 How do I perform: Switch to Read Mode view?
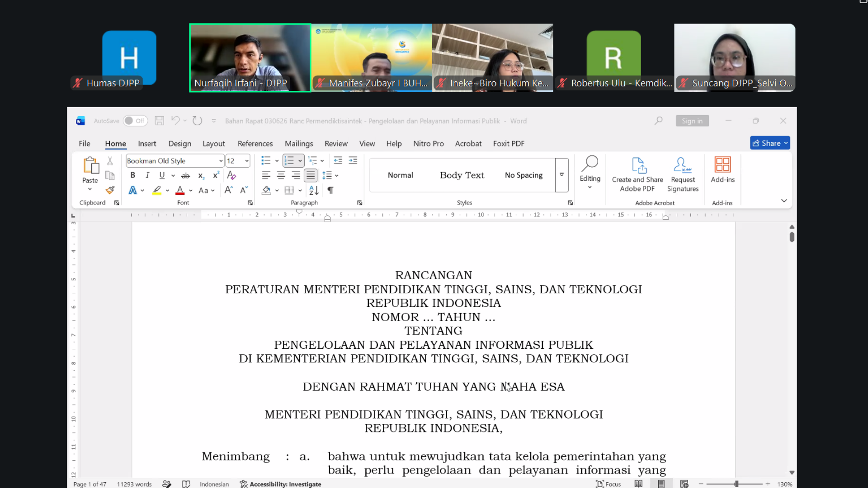(x=638, y=484)
